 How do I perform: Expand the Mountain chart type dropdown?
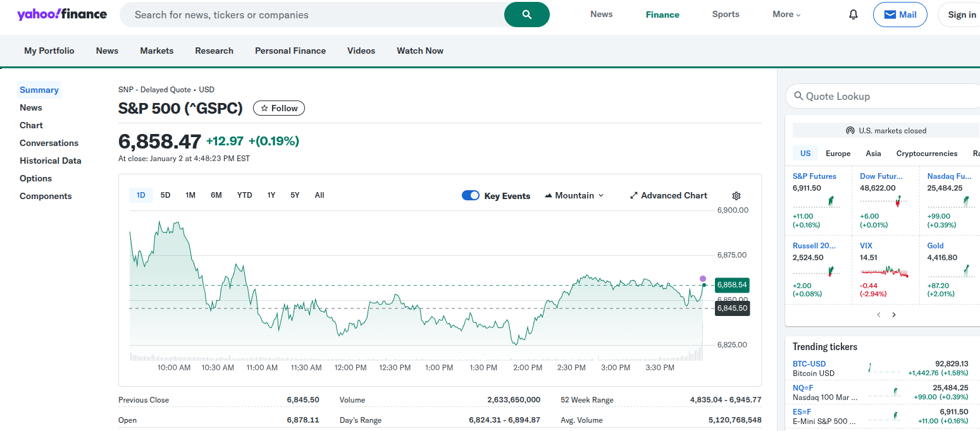coord(574,196)
